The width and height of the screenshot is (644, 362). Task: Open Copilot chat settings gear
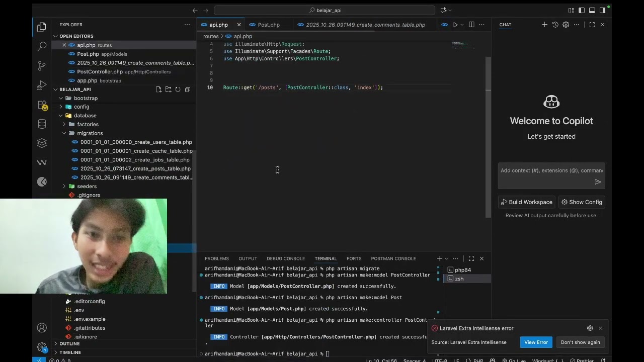566,25
